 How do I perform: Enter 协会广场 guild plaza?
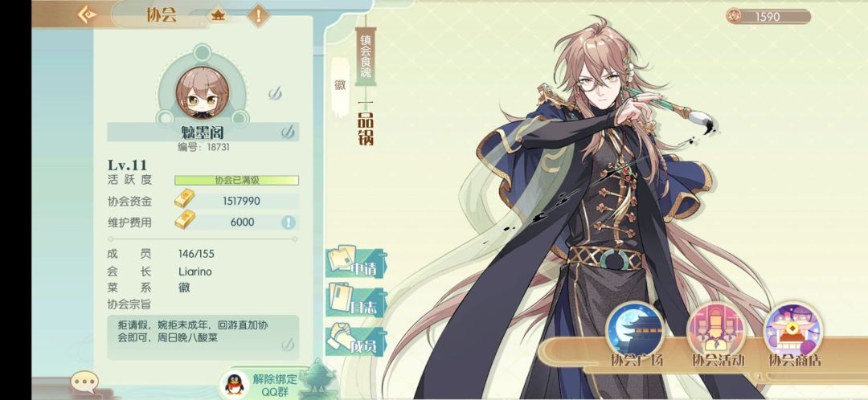[x=636, y=336]
